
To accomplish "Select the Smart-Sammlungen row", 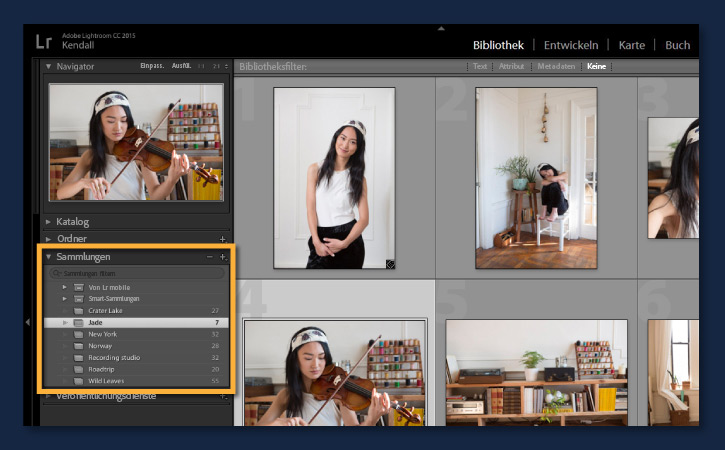I will [136, 299].
